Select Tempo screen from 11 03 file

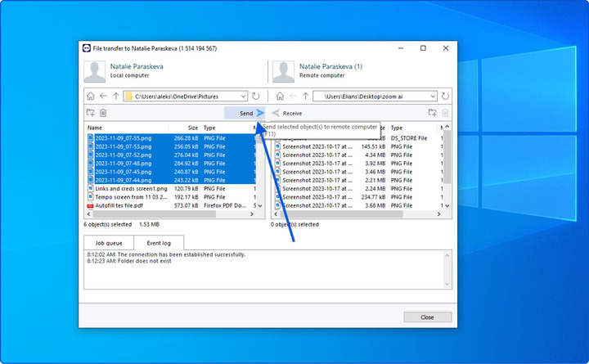tap(131, 197)
